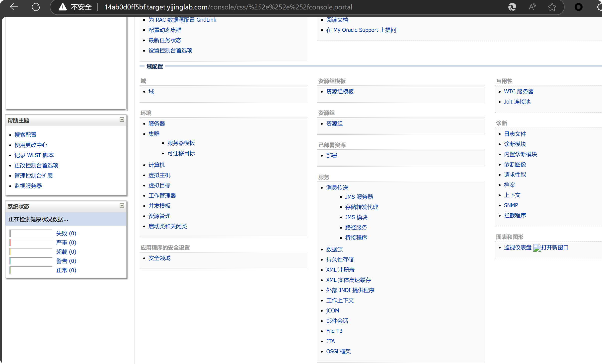Open 资源组模板 link
This screenshot has height=364, width=602.
pos(340,91)
